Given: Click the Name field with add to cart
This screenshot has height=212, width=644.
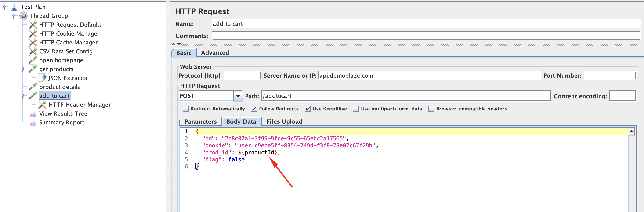Looking at the screenshot, I should click(x=426, y=24).
